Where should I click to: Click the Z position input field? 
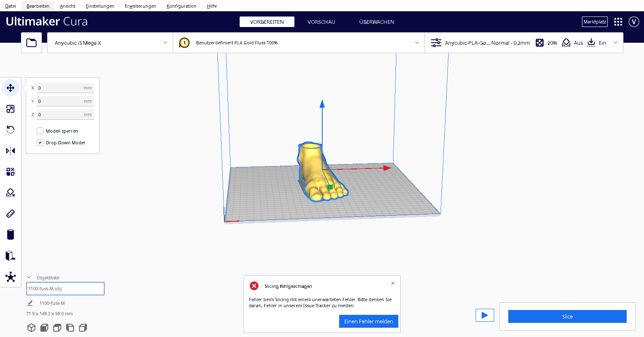pyautogui.click(x=65, y=114)
